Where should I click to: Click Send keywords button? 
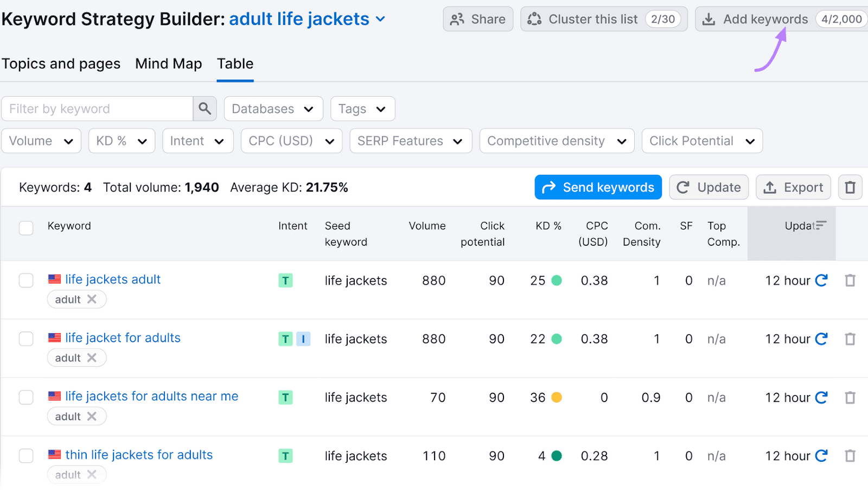[598, 187]
